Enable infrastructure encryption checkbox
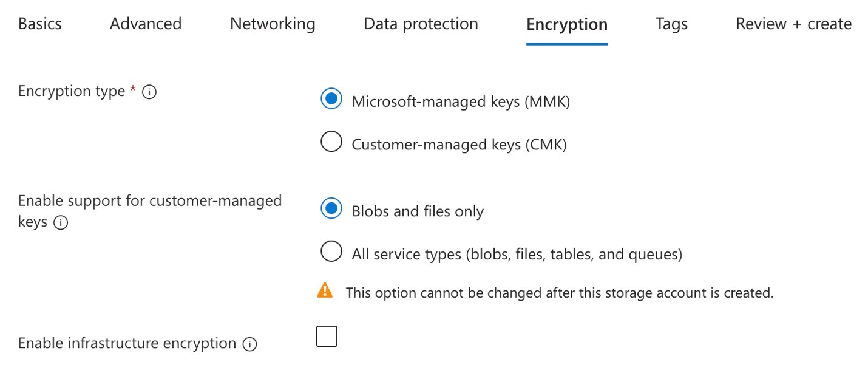Viewport: 868px width, 390px height. [x=326, y=335]
